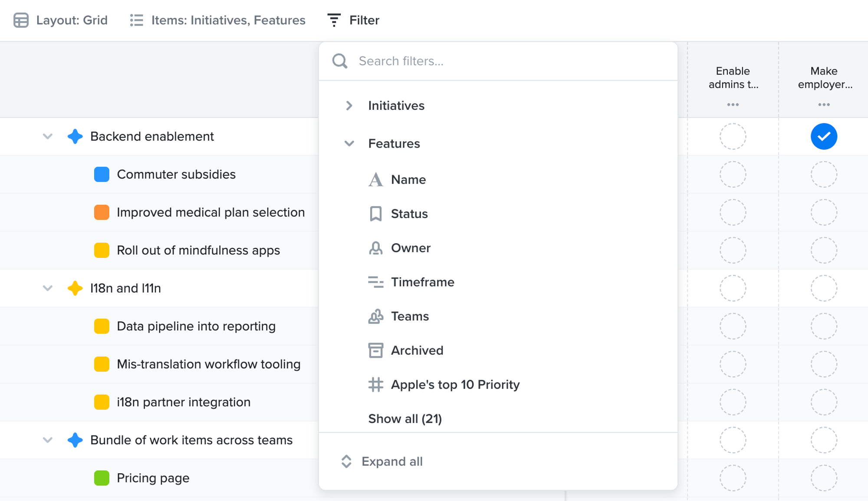The width and height of the screenshot is (868, 501).
Task: Open the Enable admins column menu
Action: tap(733, 104)
